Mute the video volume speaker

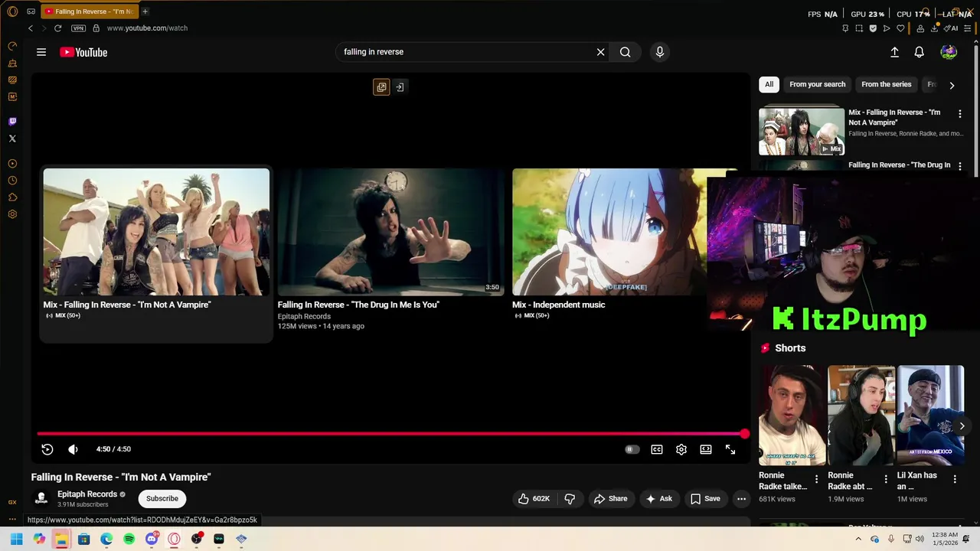(73, 449)
